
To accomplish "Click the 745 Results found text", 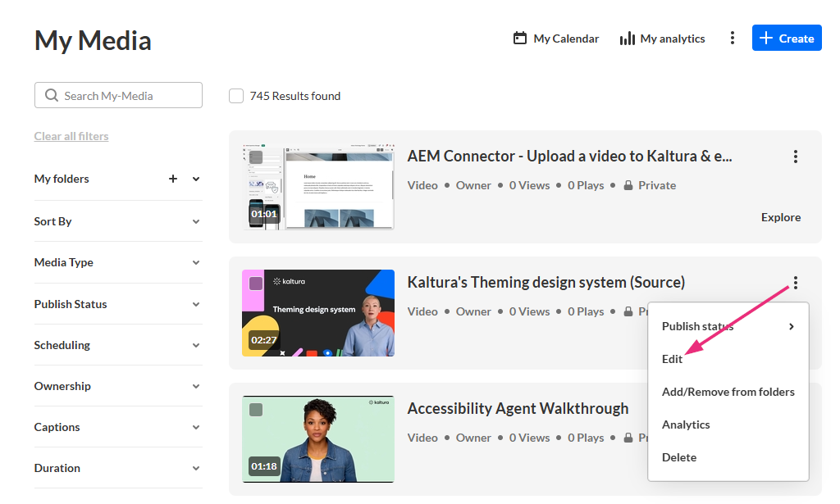I will pyautogui.click(x=294, y=96).
